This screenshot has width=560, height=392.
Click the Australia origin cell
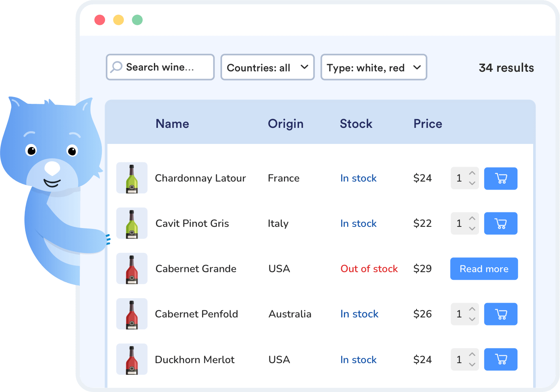(x=290, y=314)
